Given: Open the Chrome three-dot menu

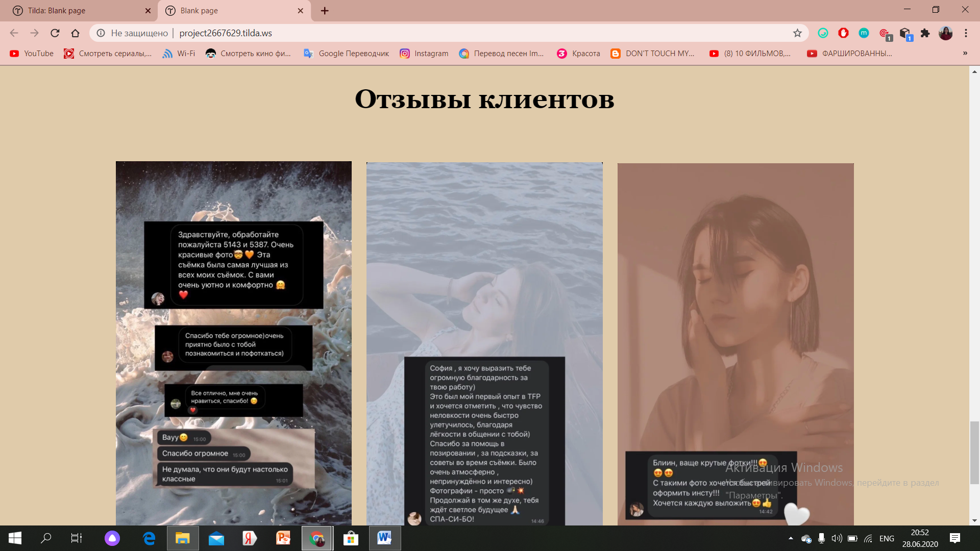Looking at the screenshot, I should pos(966,33).
